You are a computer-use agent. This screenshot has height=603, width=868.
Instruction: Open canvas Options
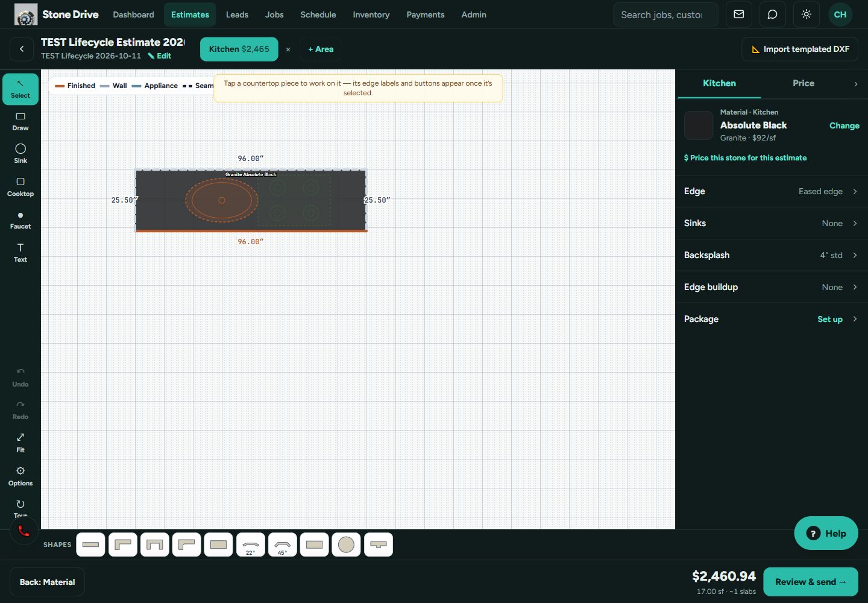click(20, 476)
